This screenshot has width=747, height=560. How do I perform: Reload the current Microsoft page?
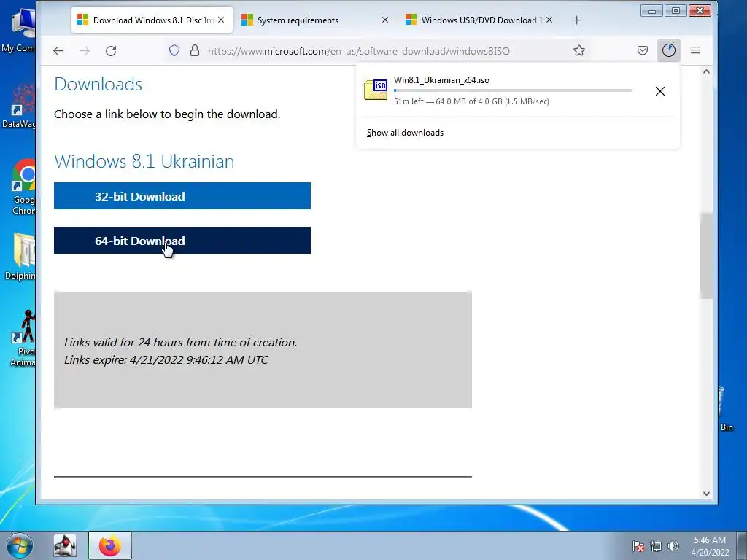tap(111, 50)
